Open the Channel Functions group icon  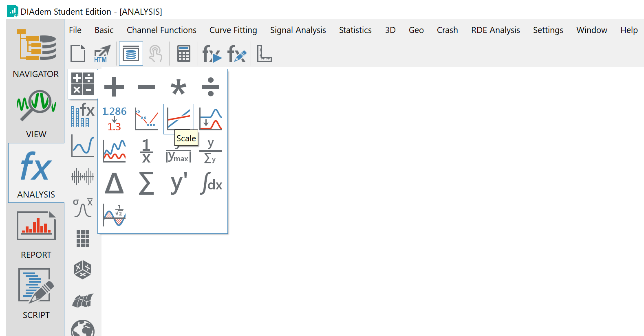83,115
